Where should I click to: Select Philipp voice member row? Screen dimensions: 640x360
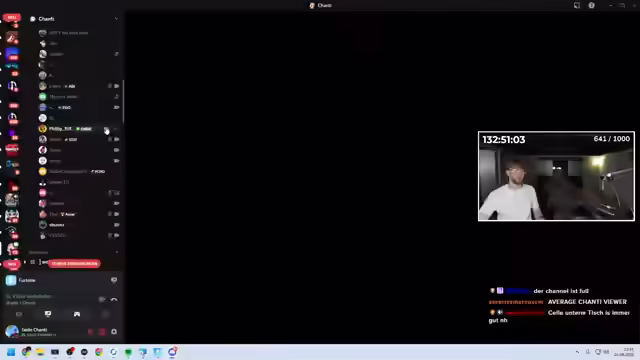[x=80, y=129]
